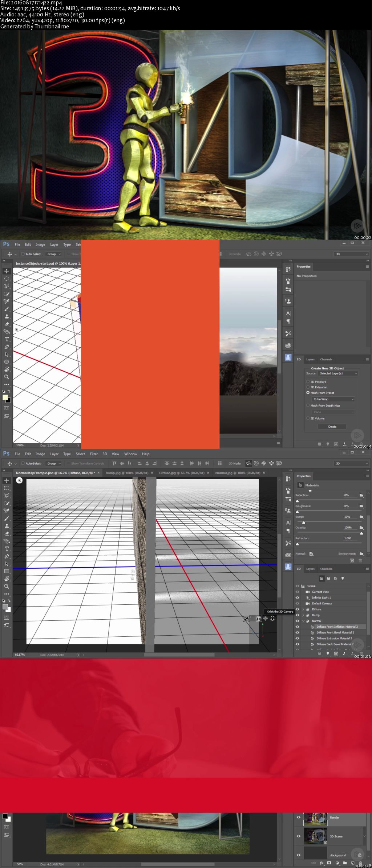This screenshot has height=868, width=372.
Task: Select the Brush tool in NormalMapExample.psd window
Action: [7, 518]
